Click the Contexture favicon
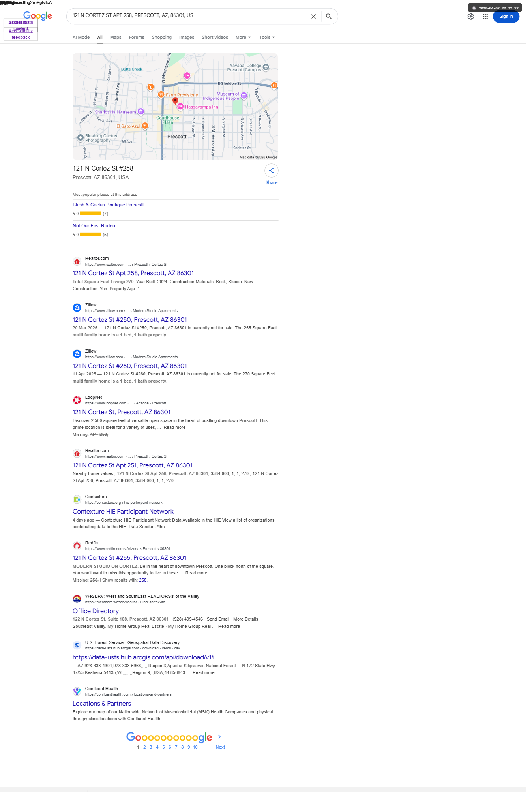The image size is (532, 792). pyautogui.click(x=77, y=499)
